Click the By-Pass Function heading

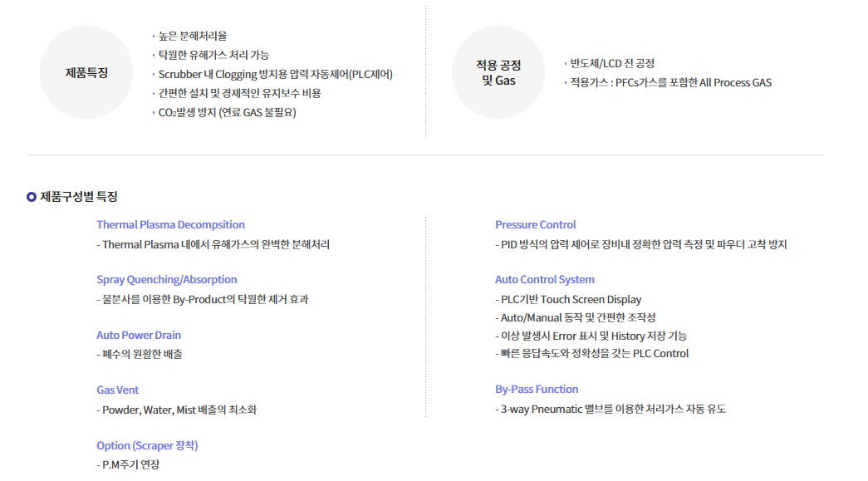coord(537,389)
